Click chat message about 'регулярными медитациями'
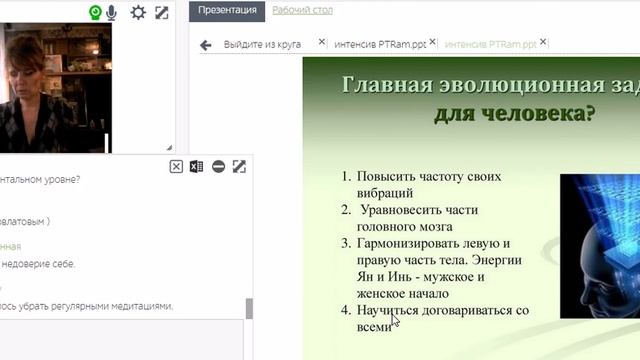This screenshot has width=640, height=360. [87, 306]
